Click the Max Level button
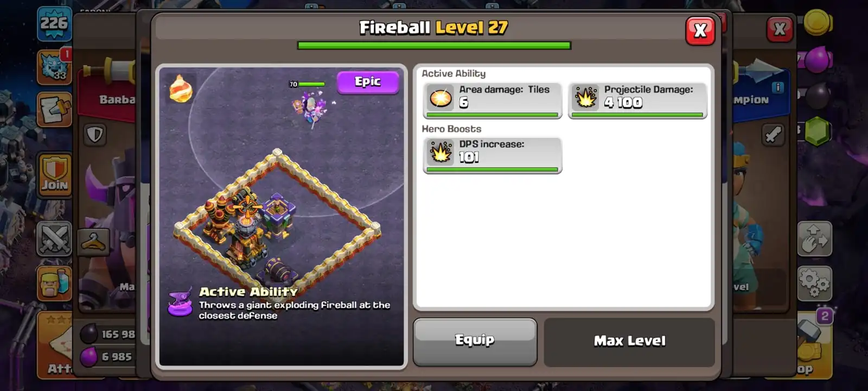Image resolution: width=868 pixels, height=391 pixels. tap(629, 342)
